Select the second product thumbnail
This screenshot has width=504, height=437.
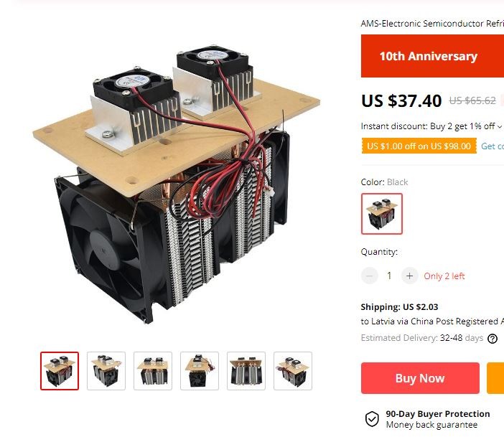pos(106,371)
